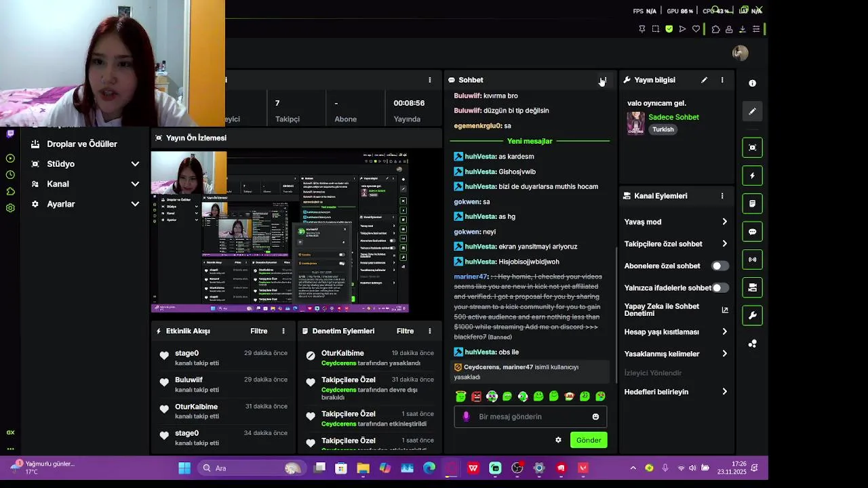Viewport: 868px width, 488px height.
Task: Click the play triangle icon in the top toolbar
Action: pyautogui.click(x=682, y=29)
